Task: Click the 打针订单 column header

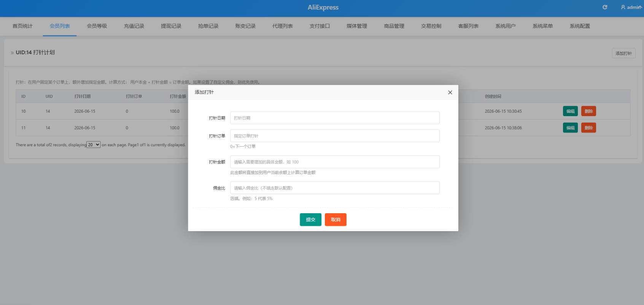Action: (134, 97)
